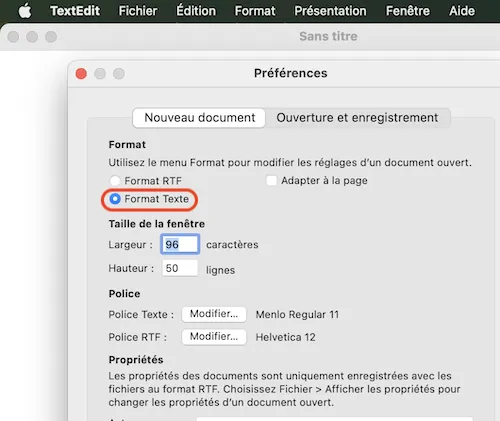Click Modifier button for Police RTF
The width and height of the screenshot is (500, 421).
[x=214, y=337]
